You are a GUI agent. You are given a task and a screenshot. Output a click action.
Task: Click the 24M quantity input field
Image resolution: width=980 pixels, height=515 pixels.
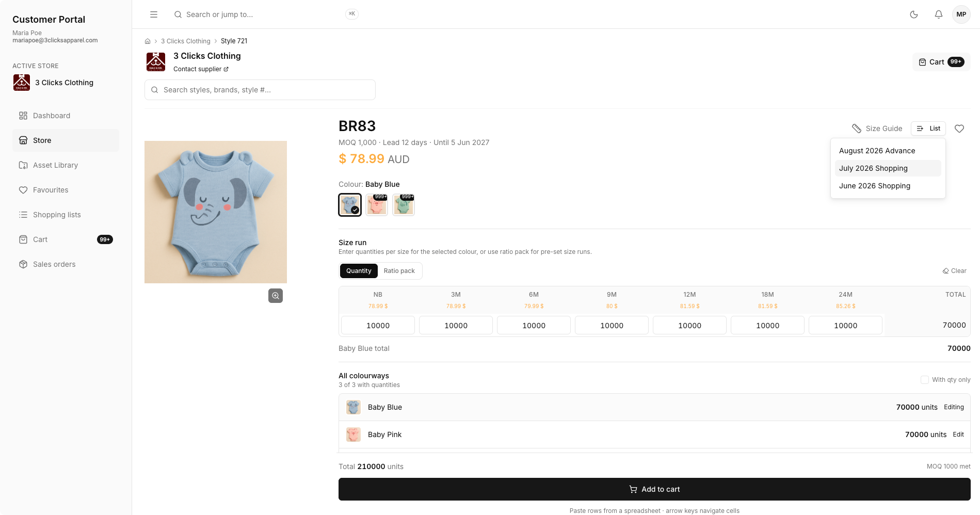point(845,326)
